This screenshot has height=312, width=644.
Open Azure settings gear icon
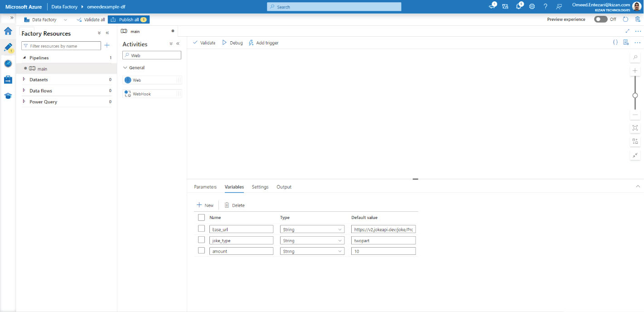532,6
